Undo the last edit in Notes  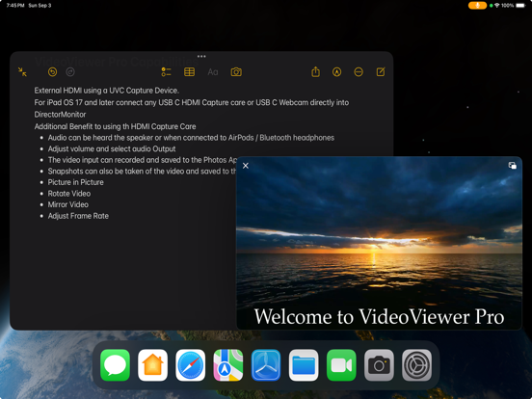coord(52,72)
